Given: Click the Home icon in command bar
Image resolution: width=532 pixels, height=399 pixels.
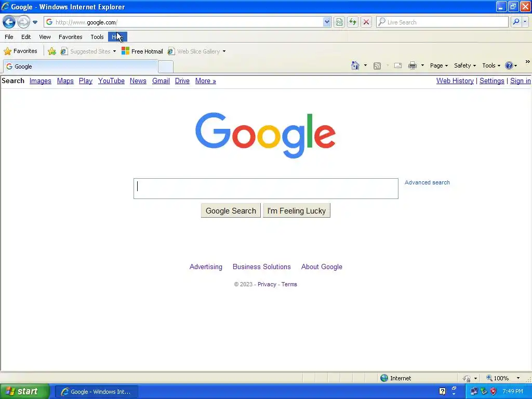Looking at the screenshot, I should click(355, 65).
